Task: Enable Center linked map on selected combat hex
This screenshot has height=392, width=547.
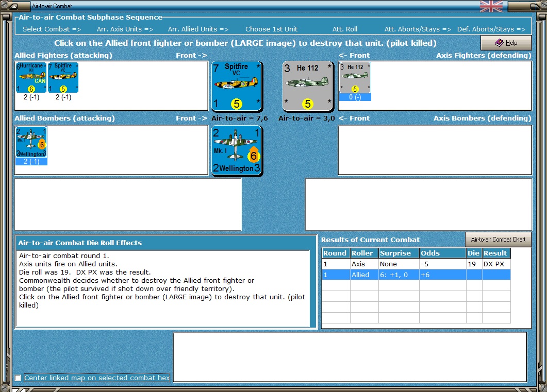Action: point(19,378)
